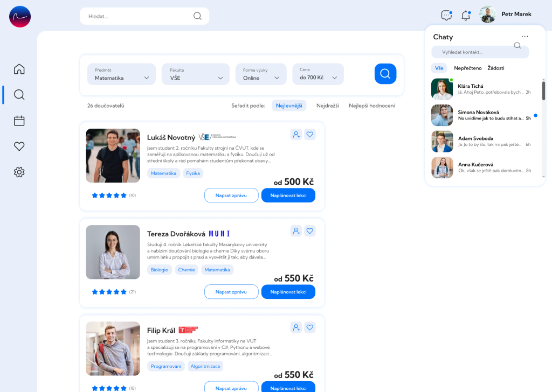Expand the Fakulta VŠE dropdown
The image size is (552, 392).
[x=195, y=74]
